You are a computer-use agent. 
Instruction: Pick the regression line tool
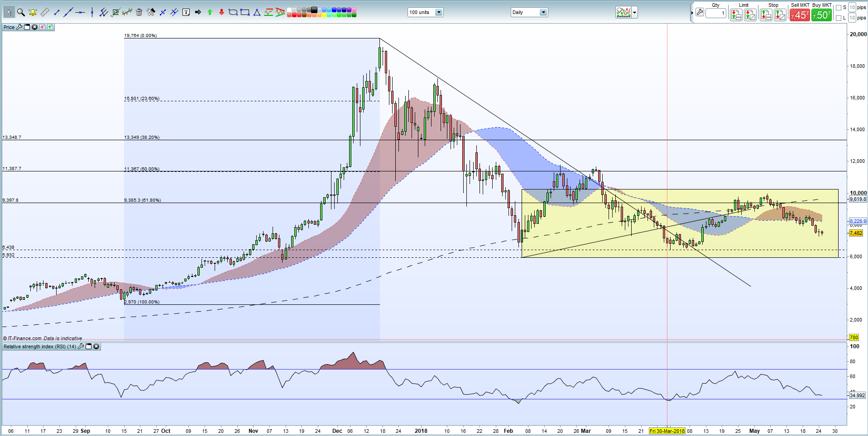(127, 12)
